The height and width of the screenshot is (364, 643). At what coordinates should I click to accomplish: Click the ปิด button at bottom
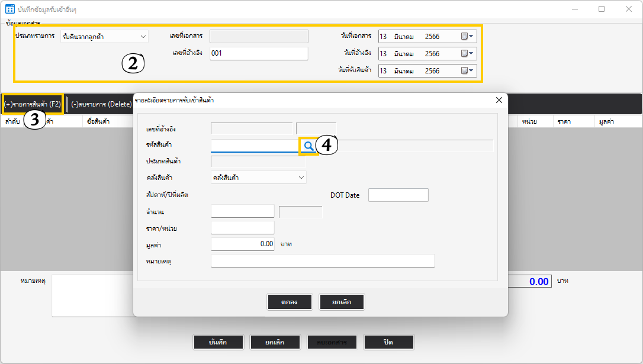388,342
